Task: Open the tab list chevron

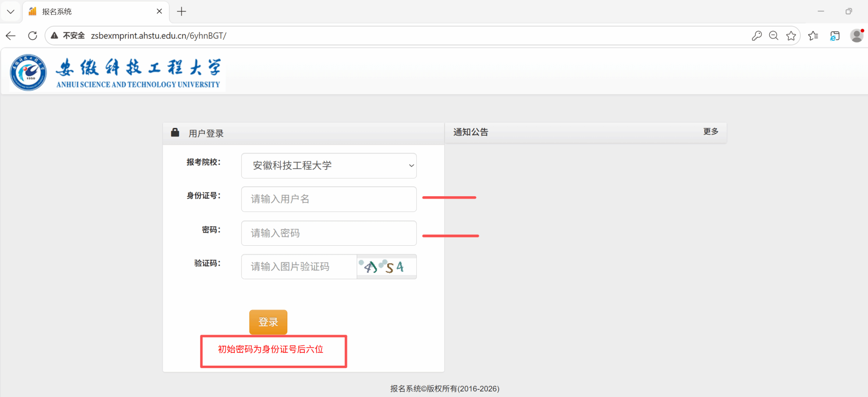Action: click(x=11, y=11)
